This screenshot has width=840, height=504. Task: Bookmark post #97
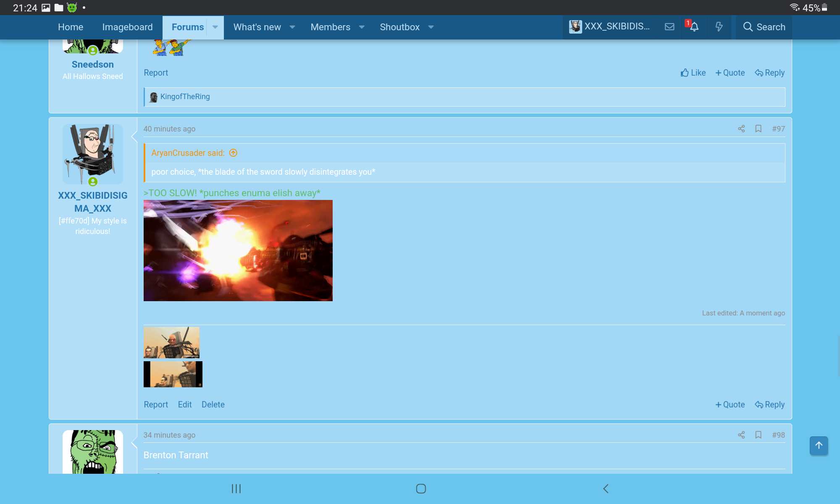pos(758,129)
